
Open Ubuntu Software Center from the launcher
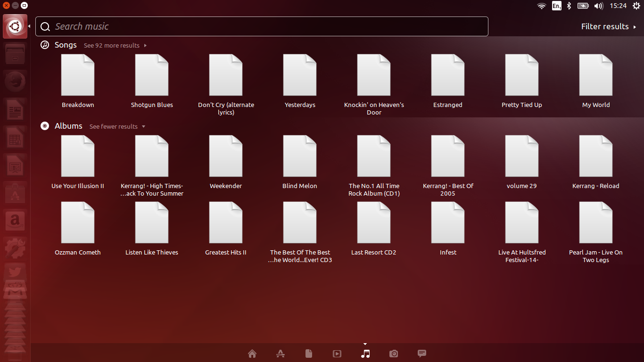(15, 193)
